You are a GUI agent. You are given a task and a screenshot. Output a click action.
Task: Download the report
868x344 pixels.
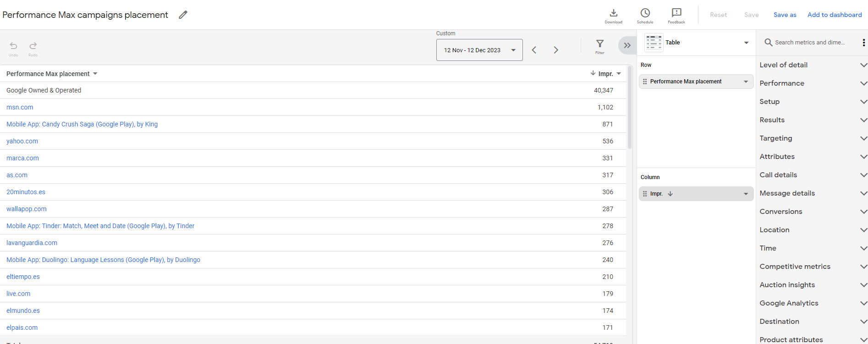613,16
